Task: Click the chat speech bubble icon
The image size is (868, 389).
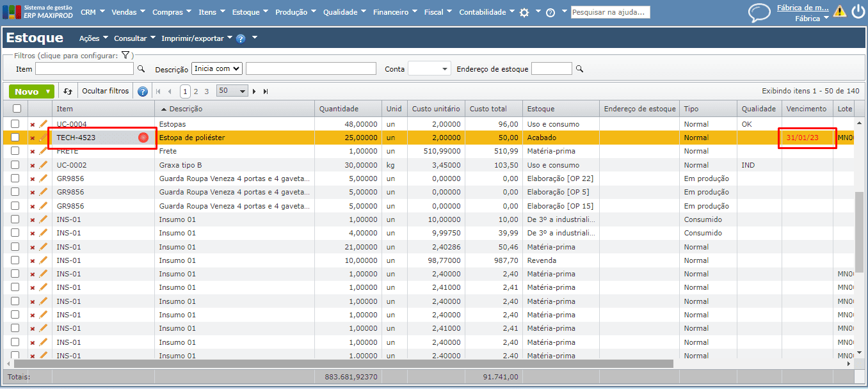Action: (x=759, y=12)
